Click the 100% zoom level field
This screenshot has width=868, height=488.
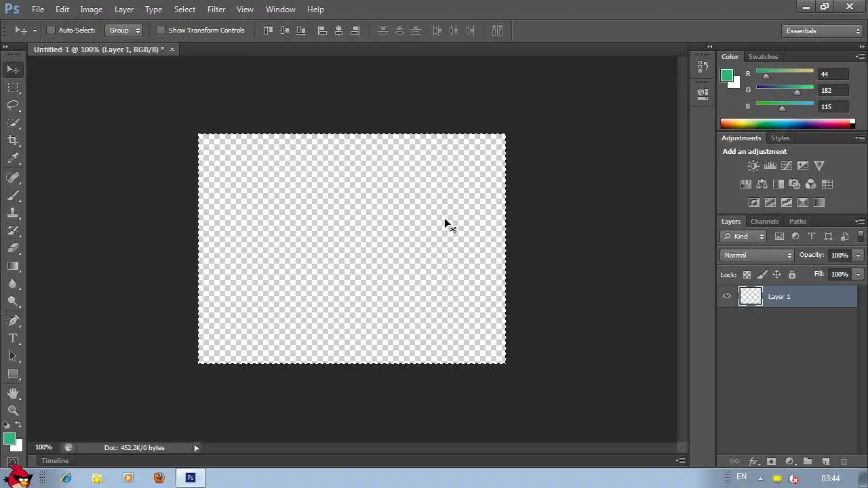point(44,448)
